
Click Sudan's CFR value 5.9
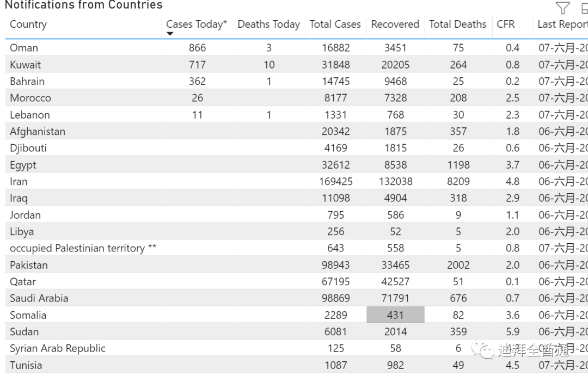[x=512, y=332]
